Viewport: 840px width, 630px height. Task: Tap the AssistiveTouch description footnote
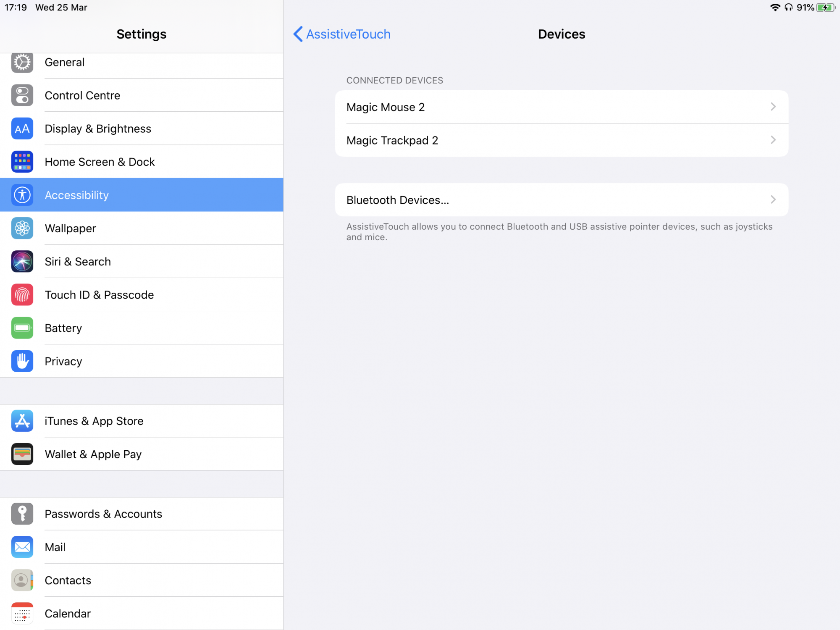tap(559, 232)
